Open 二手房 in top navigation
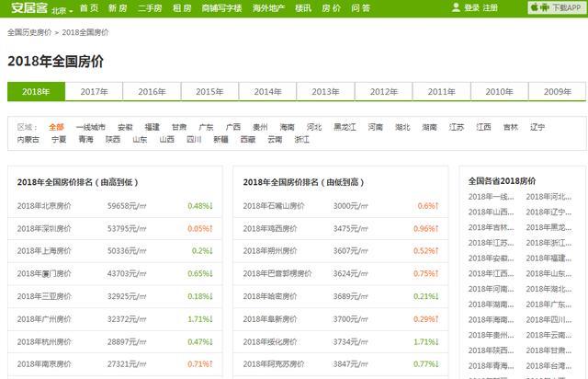 [150, 8]
